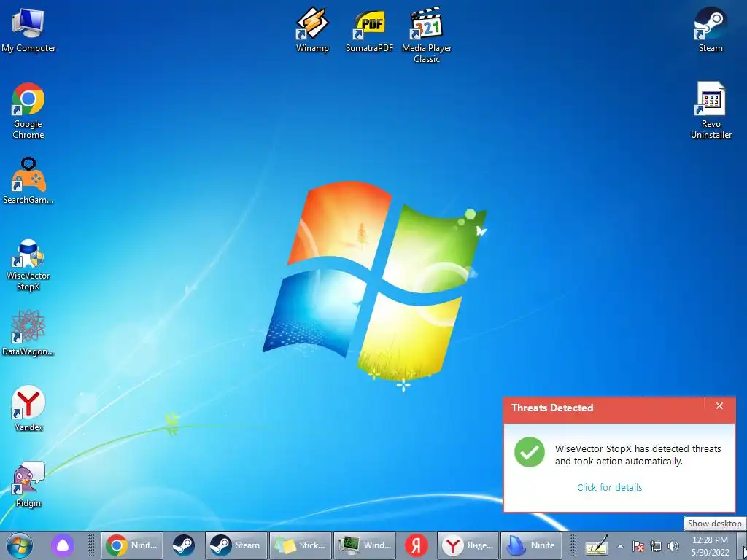Click the "Click for details" link
Image resolution: width=747 pixels, height=560 pixels.
click(x=609, y=487)
